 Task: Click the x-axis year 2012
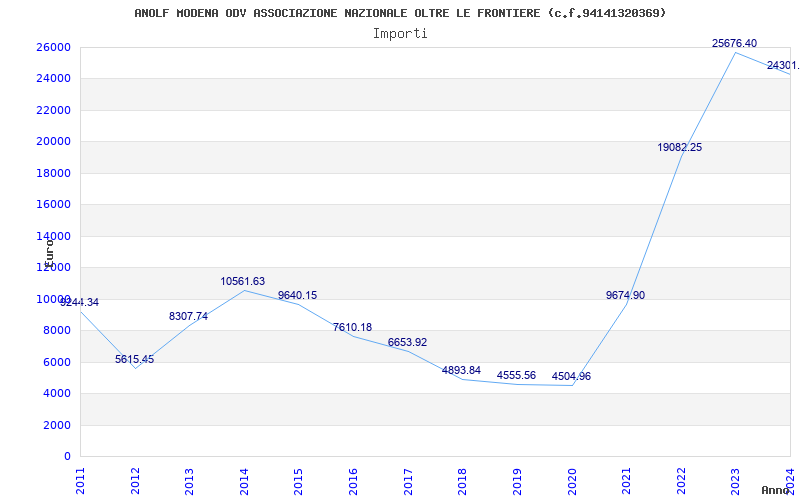pos(135,482)
